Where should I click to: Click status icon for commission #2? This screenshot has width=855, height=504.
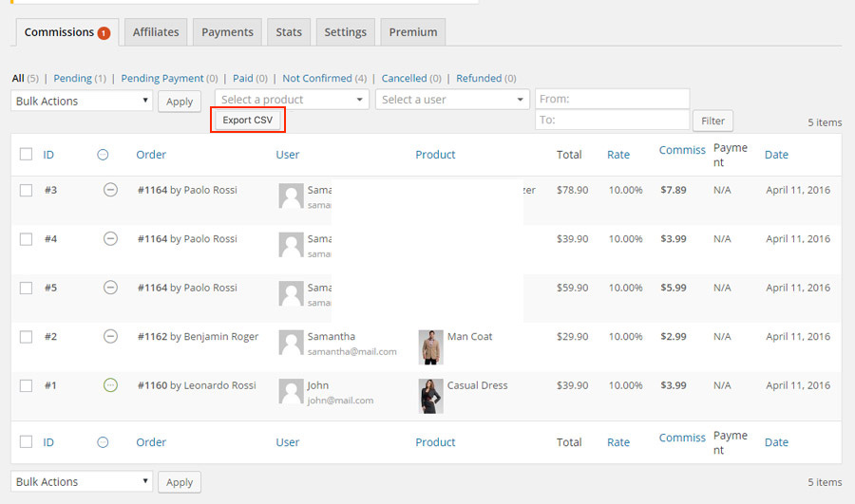(110, 336)
